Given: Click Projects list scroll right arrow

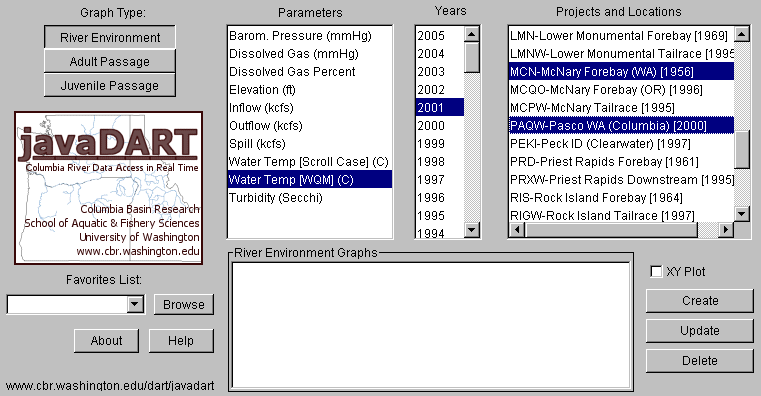Looking at the screenshot, I should click(x=726, y=230).
